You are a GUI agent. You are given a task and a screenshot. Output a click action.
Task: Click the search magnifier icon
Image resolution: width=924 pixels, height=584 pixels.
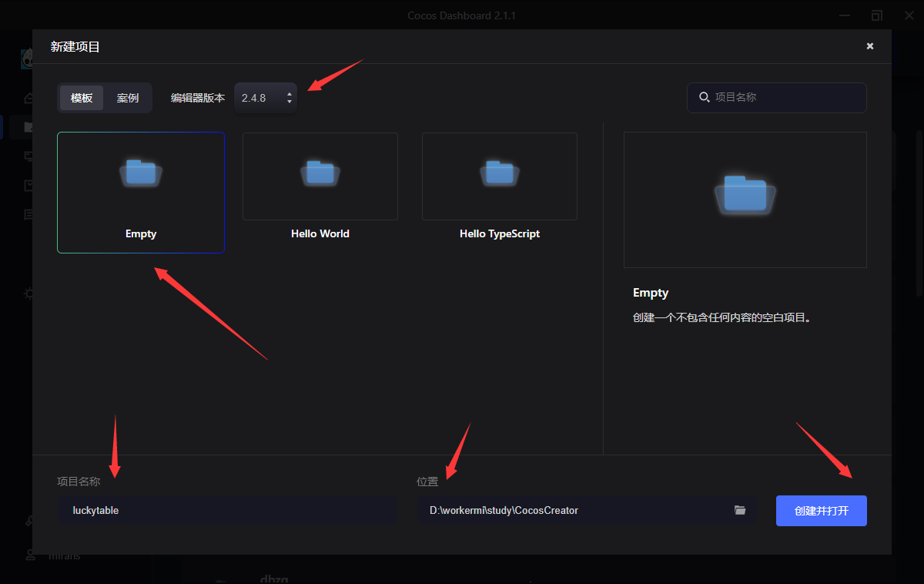704,97
